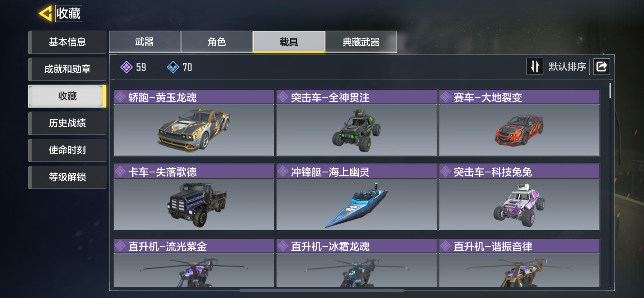
Task: Select the 轿跑-黄玉龙魂 car thumbnail
Action: pyautogui.click(x=194, y=130)
